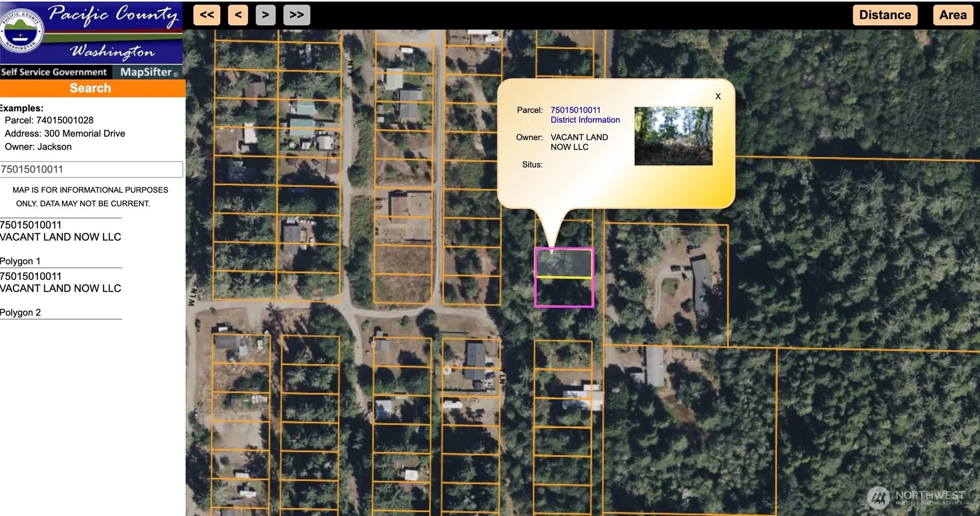Screen dimensions: 980x516
Task: Open the District Information link
Action: 585,120
